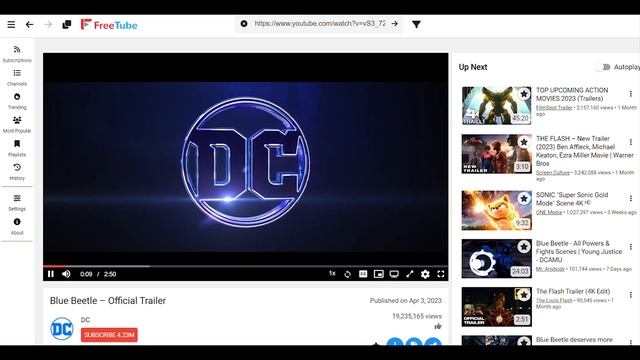This screenshot has height=360, width=640.
Task: Open the DC channel avatar
Action: click(62, 329)
